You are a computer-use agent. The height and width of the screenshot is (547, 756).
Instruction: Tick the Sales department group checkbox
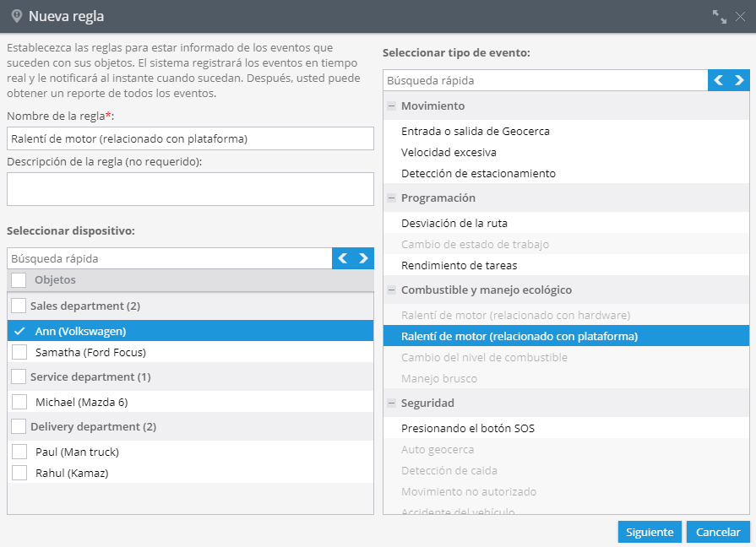[19, 306]
